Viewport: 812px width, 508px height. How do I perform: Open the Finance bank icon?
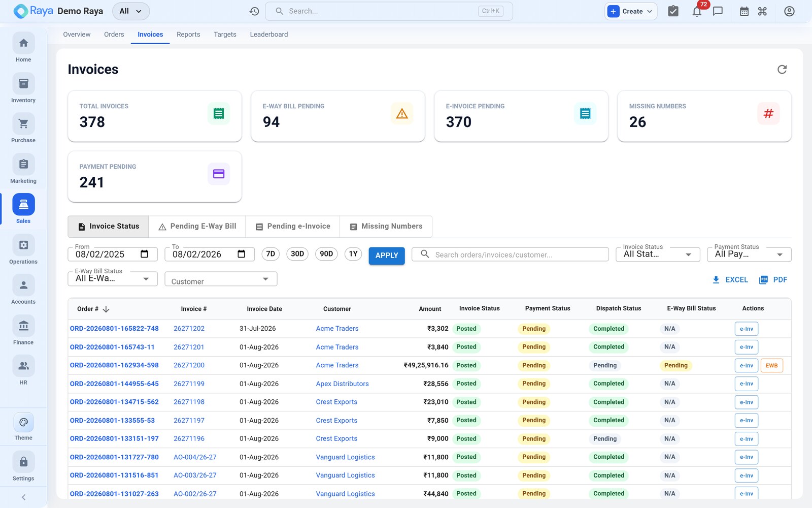pyautogui.click(x=23, y=326)
